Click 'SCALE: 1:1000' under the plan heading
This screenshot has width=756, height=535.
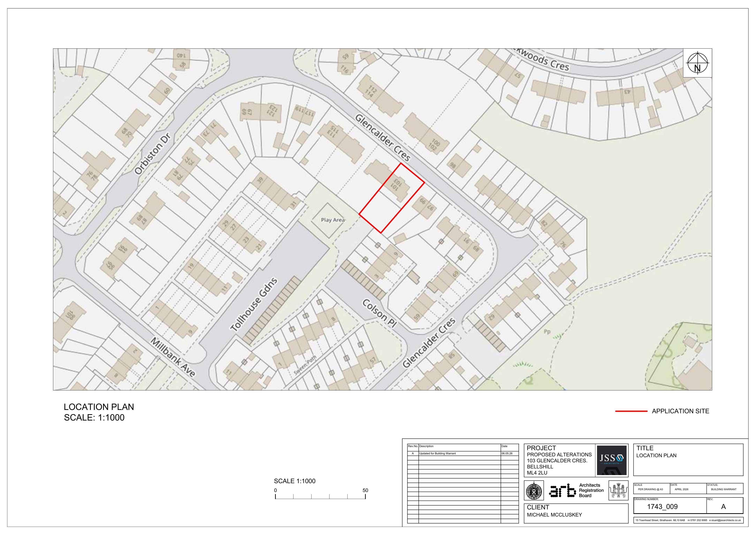coord(94,417)
